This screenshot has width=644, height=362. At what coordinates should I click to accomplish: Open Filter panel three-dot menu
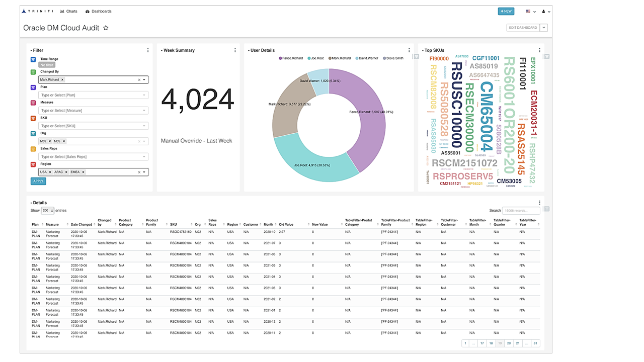coord(148,50)
